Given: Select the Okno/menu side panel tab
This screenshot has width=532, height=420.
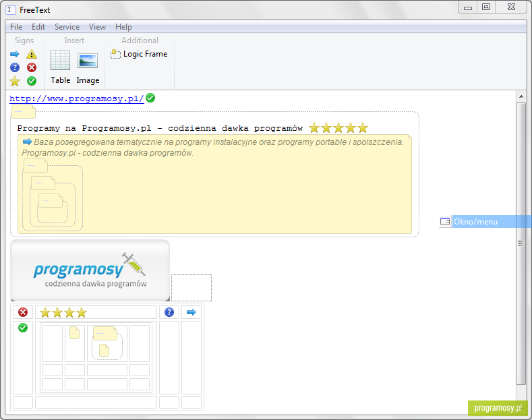Looking at the screenshot, I should 492,222.
